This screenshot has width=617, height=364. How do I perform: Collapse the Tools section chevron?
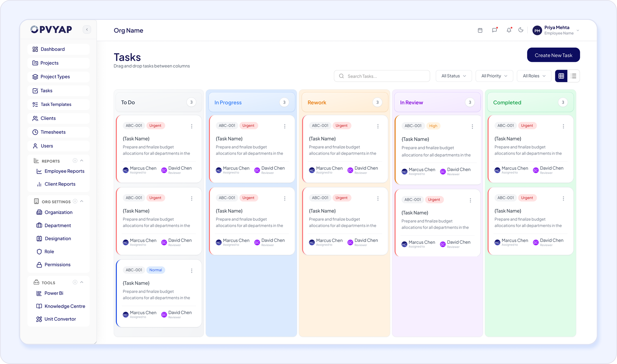82,282
